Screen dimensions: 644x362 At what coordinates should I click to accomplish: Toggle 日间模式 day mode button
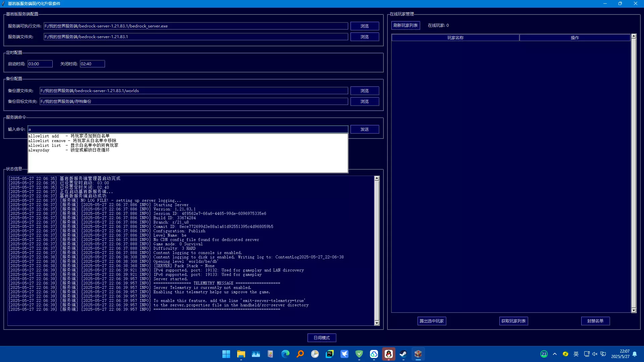tap(322, 338)
